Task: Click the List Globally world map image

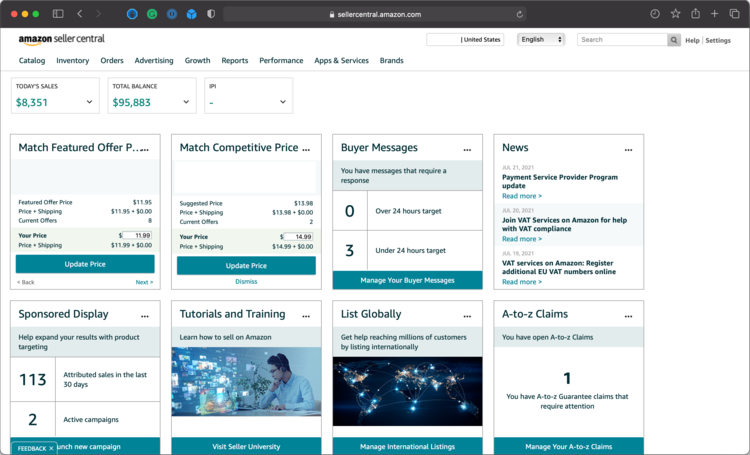Action: coord(407,391)
